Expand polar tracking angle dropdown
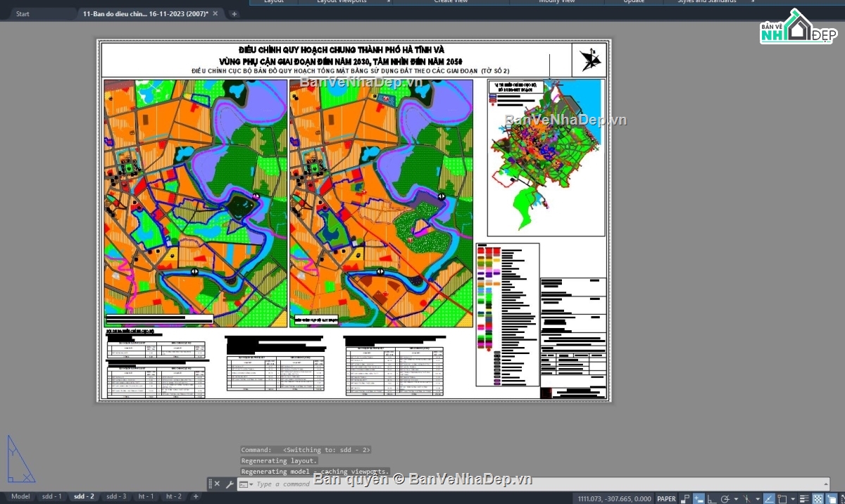The width and height of the screenshot is (845, 504). pyautogui.click(x=736, y=498)
